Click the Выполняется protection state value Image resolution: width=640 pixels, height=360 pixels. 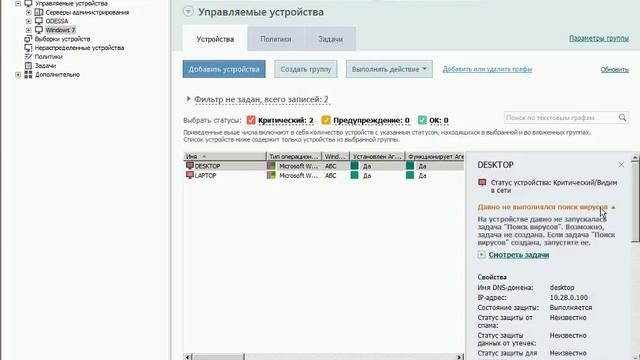click(x=571, y=307)
